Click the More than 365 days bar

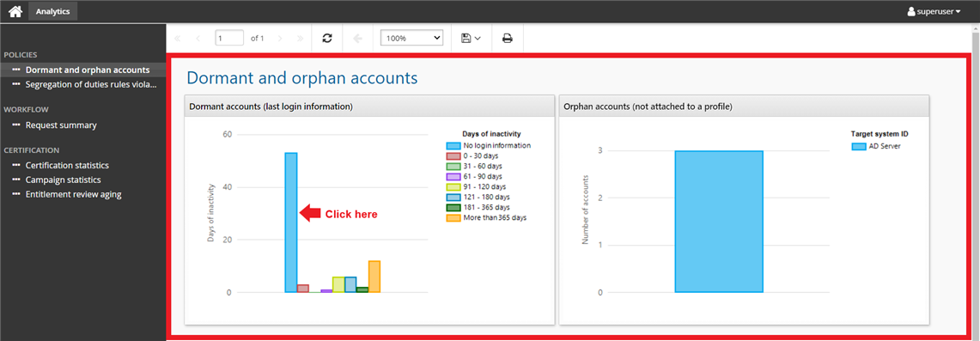coord(374,277)
